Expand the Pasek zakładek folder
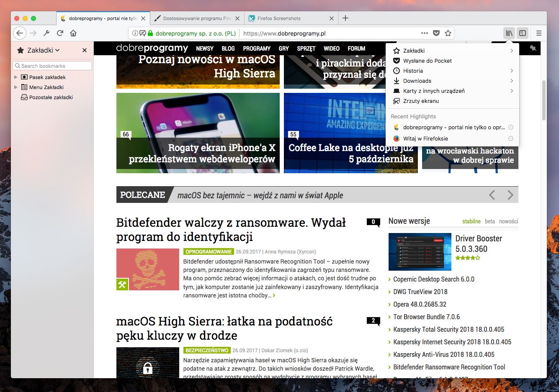This screenshot has height=392, width=559. point(16,77)
